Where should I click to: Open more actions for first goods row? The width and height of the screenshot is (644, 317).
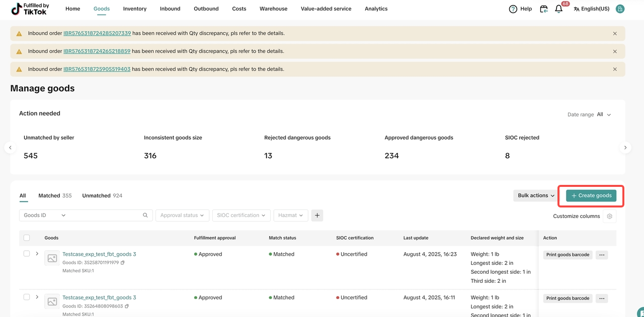(601, 255)
